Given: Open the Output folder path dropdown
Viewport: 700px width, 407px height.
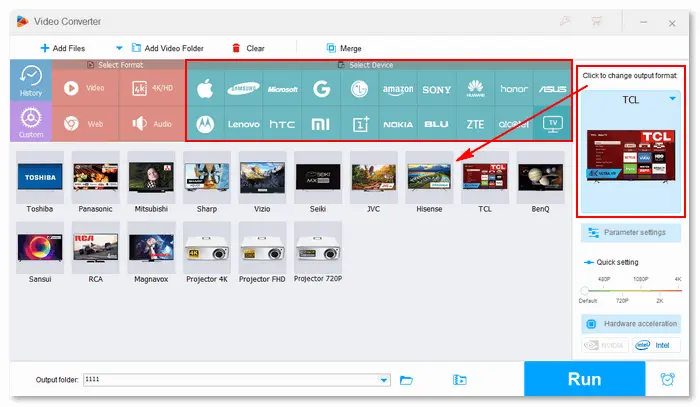Looking at the screenshot, I should pos(383,380).
